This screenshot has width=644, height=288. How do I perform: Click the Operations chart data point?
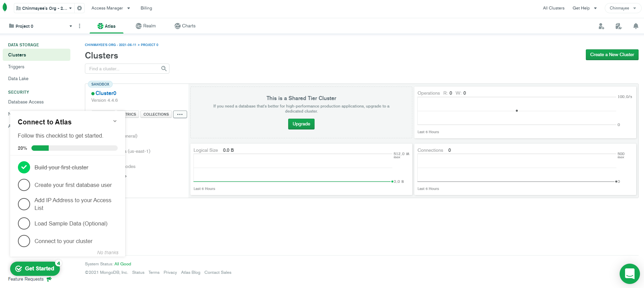516,111
